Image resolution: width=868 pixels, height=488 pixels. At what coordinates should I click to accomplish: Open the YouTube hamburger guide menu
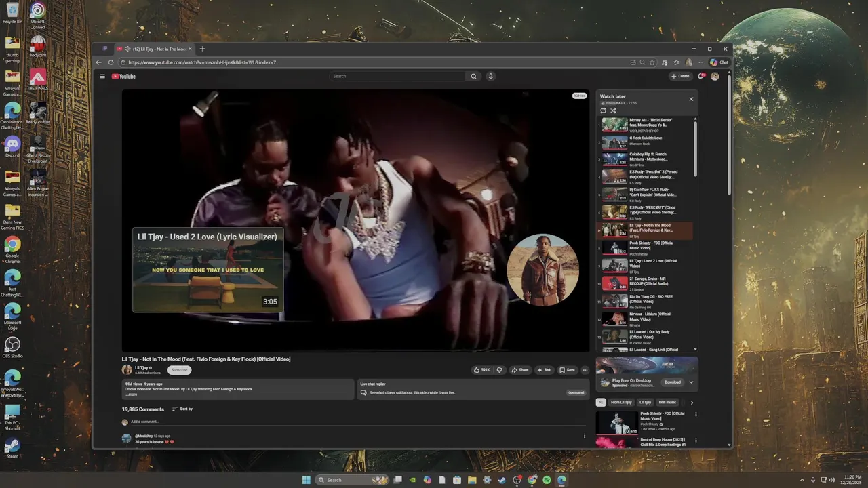[x=102, y=76]
